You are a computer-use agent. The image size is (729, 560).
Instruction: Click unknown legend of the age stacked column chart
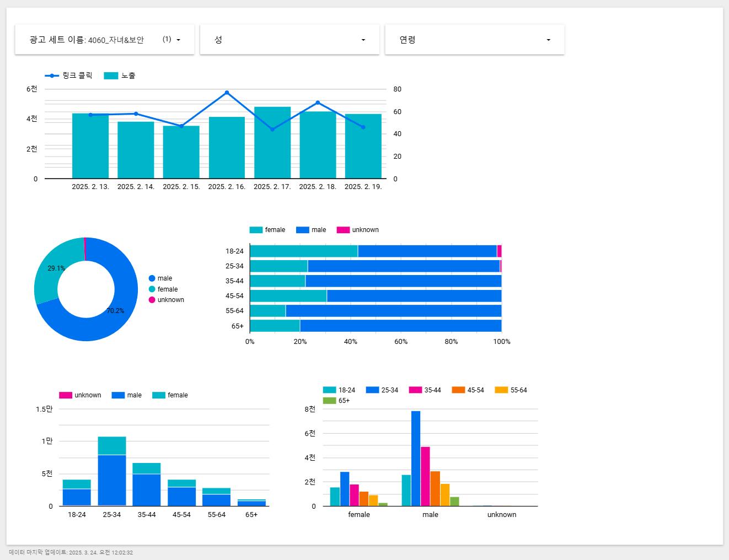coord(80,395)
